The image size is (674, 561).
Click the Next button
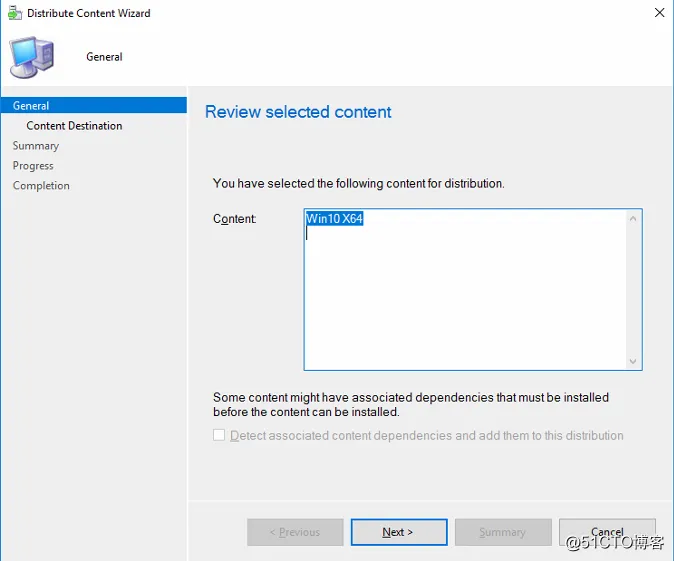click(398, 532)
